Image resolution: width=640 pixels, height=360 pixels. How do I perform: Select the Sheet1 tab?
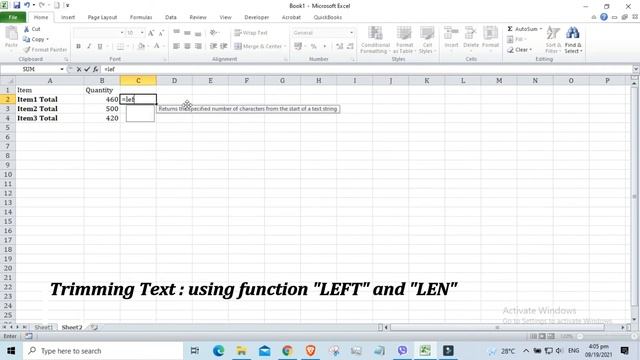pos(43,327)
